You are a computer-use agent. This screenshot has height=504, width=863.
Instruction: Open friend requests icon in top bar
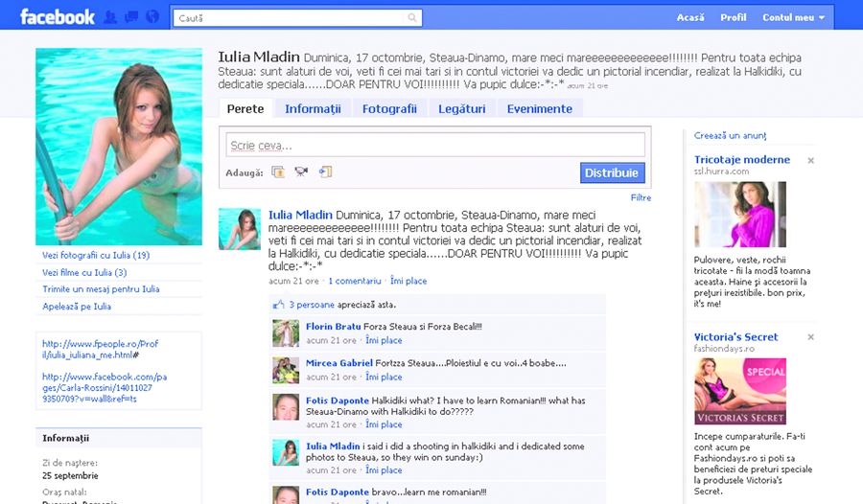[110, 17]
